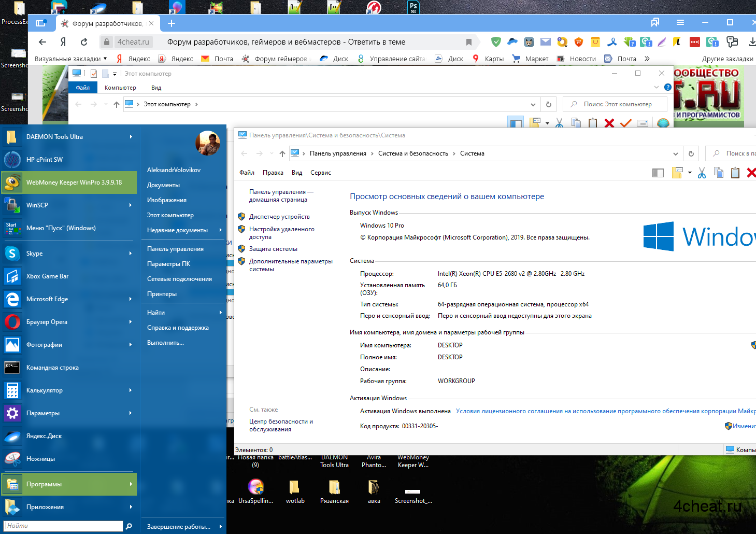
Task: Click orange checkmark icon in Этот компьютер toolbar
Action: pyautogui.click(x=626, y=123)
